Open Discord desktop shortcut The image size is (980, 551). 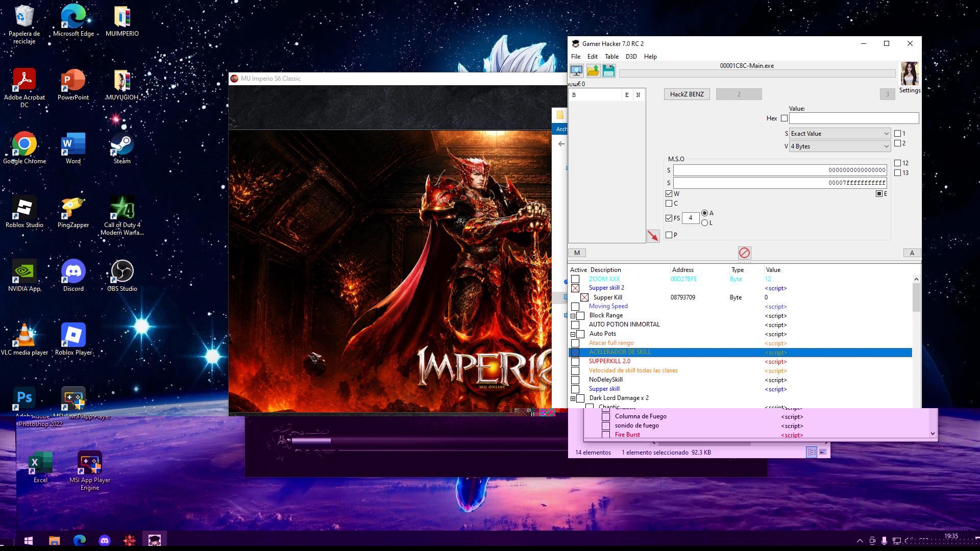pyautogui.click(x=73, y=276)
